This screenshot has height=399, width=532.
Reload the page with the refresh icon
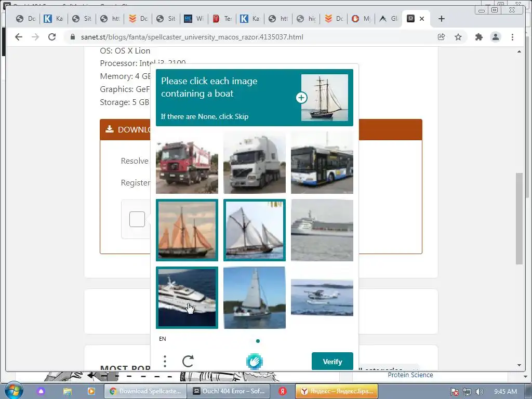click(x=52, y=37)
